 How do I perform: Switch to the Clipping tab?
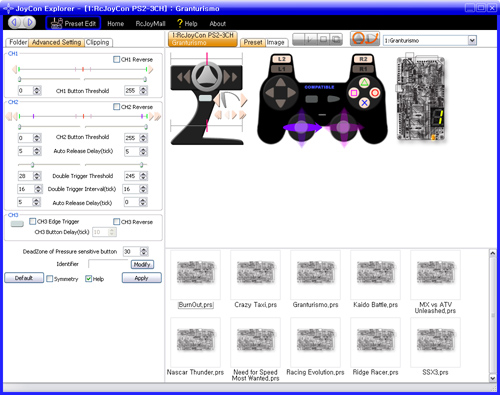pyautogui.click(x=97, y=42)
